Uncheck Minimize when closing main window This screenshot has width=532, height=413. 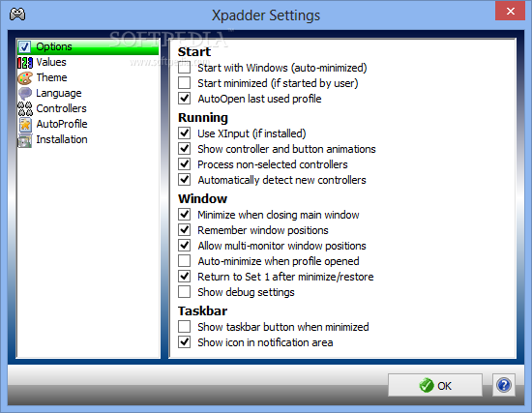pyautogui.click(x=184, y=215)
